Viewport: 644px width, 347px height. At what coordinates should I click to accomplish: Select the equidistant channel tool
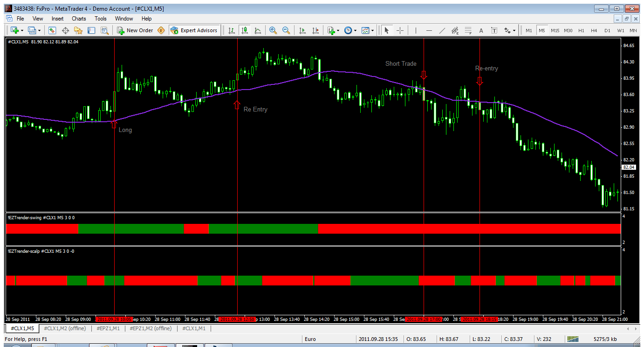[x=455, y=30]
